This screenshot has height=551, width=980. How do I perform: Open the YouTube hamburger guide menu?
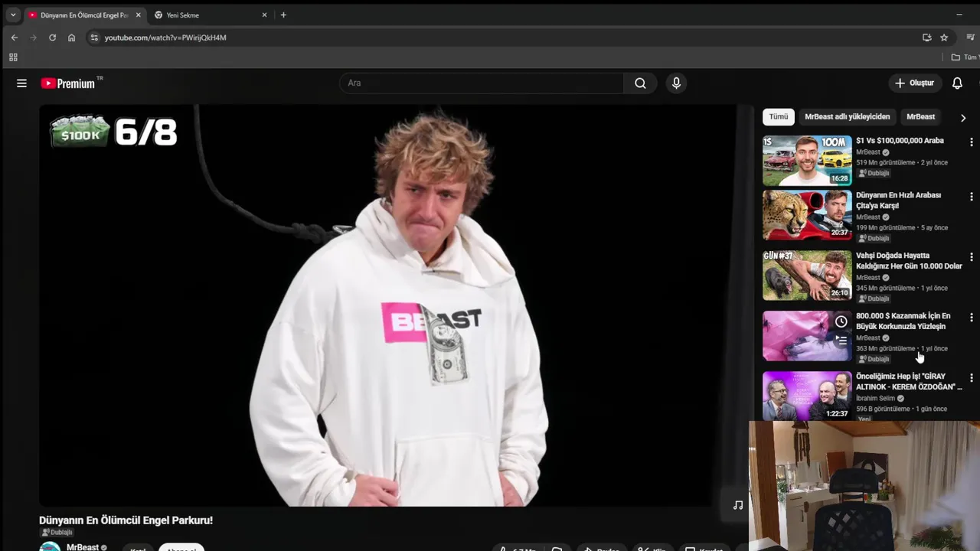tap(21, 83)
